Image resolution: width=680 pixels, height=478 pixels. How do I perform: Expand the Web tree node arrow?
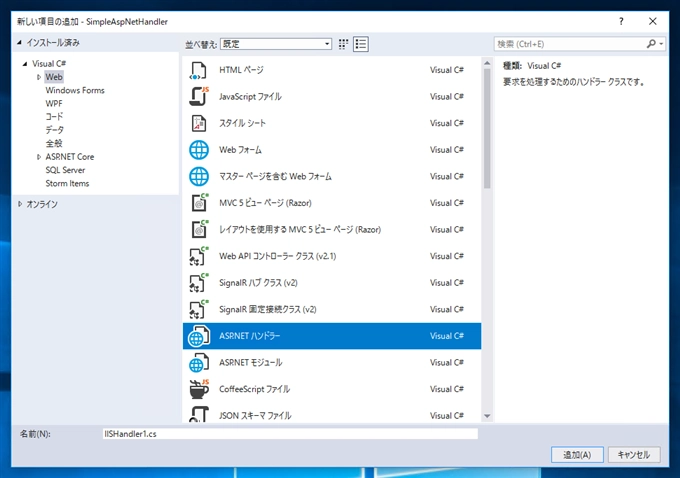[39, 77]
